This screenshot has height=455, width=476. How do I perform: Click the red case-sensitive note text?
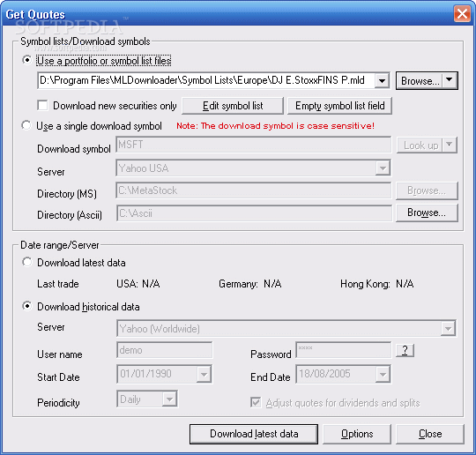(275, 126)
